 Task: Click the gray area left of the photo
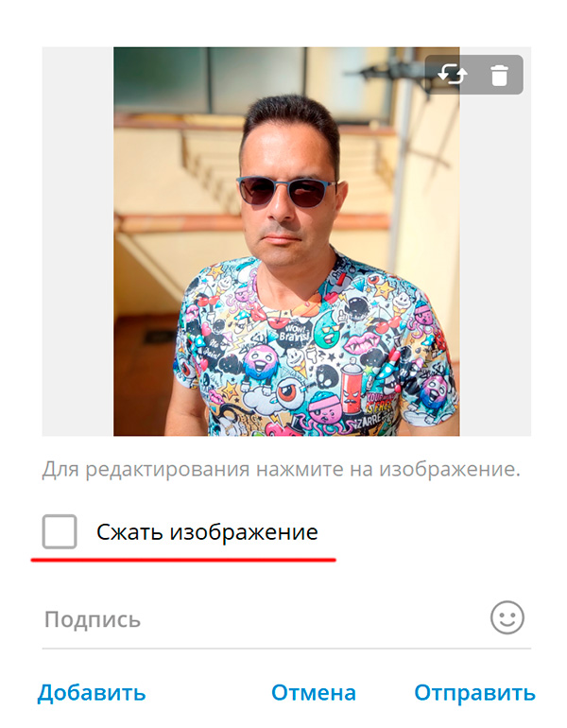(x=77, y=241)
